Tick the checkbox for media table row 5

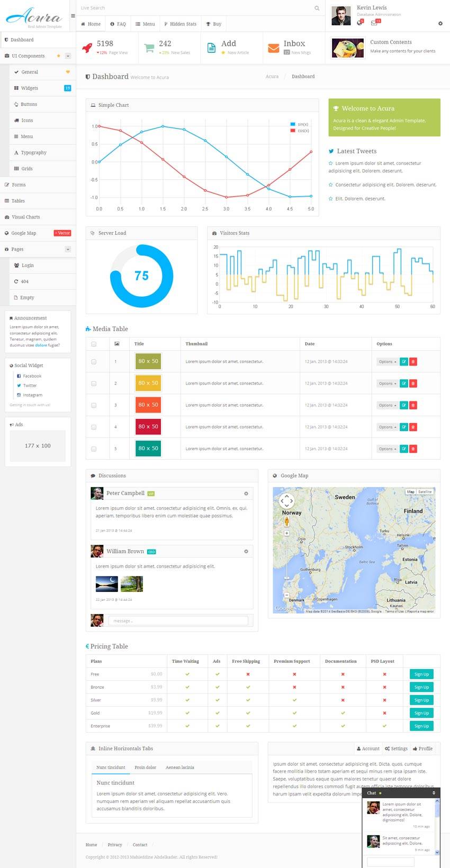coord(94,449)
